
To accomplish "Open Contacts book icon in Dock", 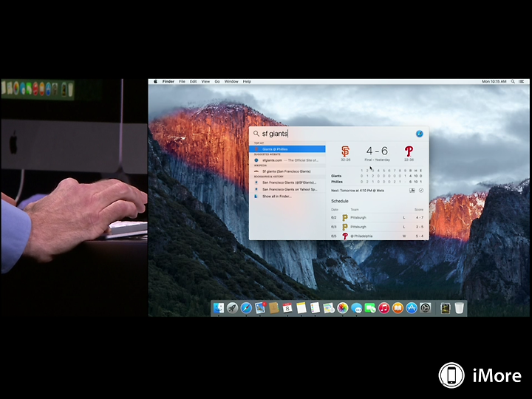I will click(x=274, y=308).
